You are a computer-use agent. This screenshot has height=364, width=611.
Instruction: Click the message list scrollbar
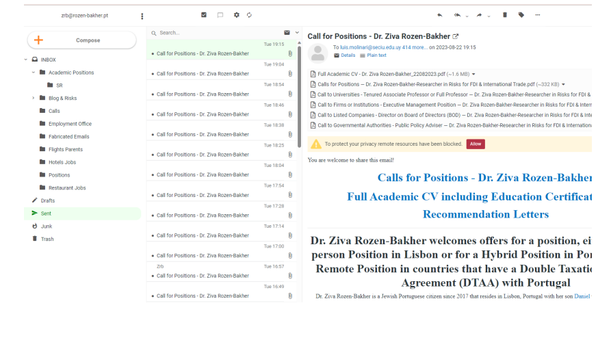299,96
